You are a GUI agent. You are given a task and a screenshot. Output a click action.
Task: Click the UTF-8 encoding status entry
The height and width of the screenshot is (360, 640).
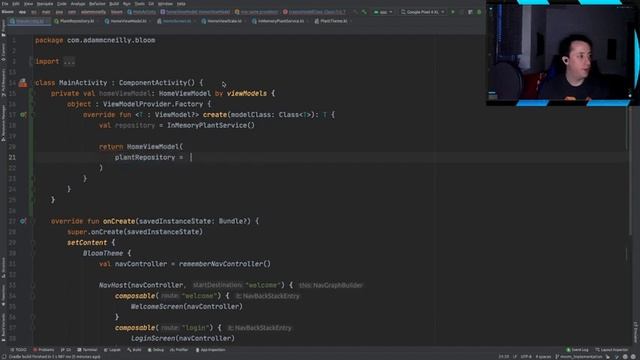526,357
